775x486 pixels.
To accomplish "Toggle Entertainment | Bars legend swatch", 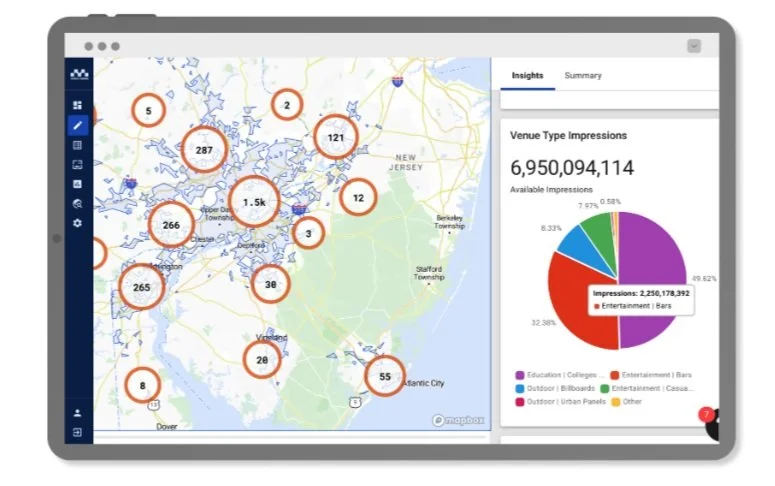I will tap(614, 375).
